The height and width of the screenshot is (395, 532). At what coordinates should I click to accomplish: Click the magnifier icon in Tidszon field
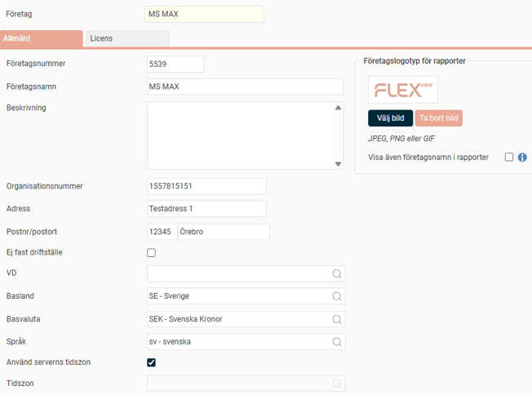point(336,384)
